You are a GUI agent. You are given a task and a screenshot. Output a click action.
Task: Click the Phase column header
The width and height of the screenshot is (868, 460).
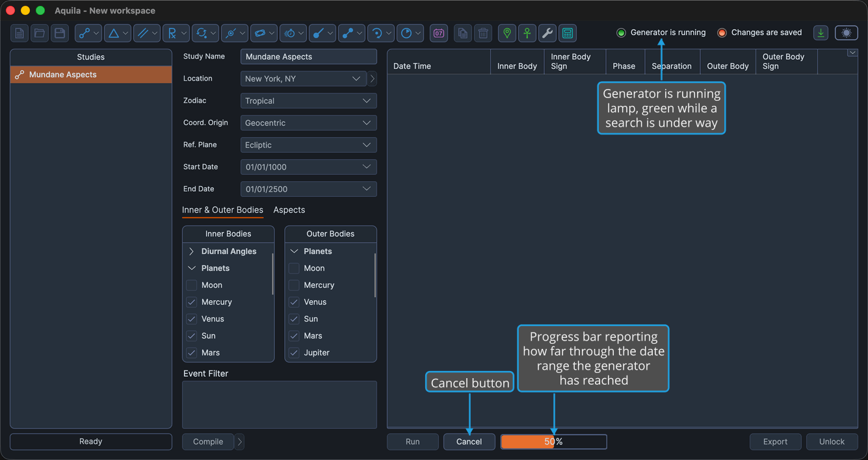[x=625, y=62]
